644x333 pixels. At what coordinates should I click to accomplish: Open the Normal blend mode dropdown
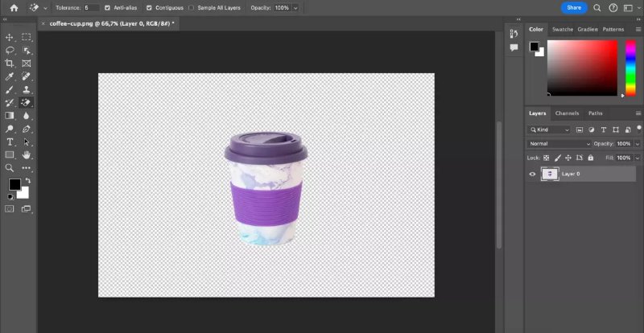click(x=559, y=143)
